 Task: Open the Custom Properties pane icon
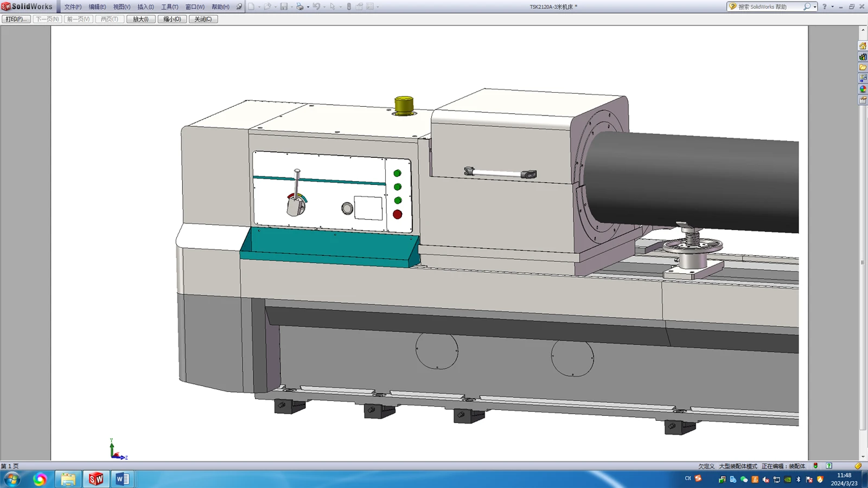[863, 100]
